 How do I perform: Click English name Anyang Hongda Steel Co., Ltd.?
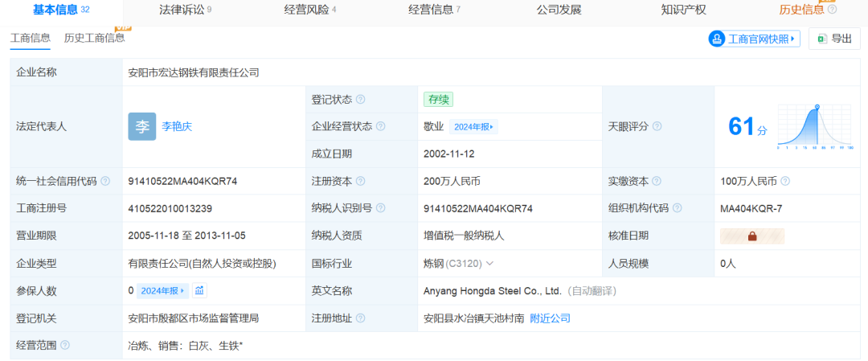(x=493, y=291)
